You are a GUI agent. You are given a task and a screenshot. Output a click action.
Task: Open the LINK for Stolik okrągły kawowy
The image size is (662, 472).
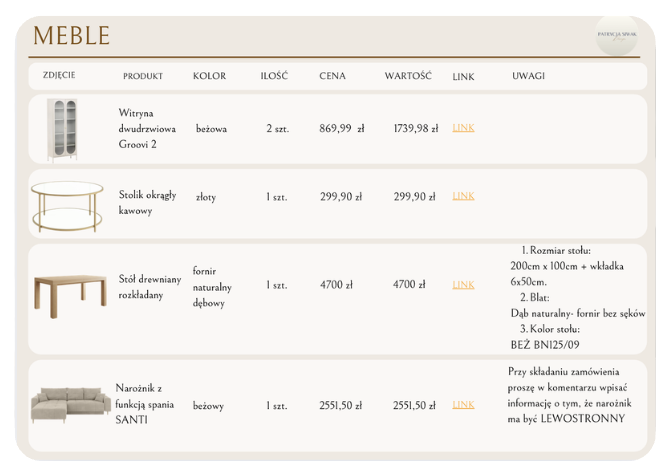click(x=463, y=196)
